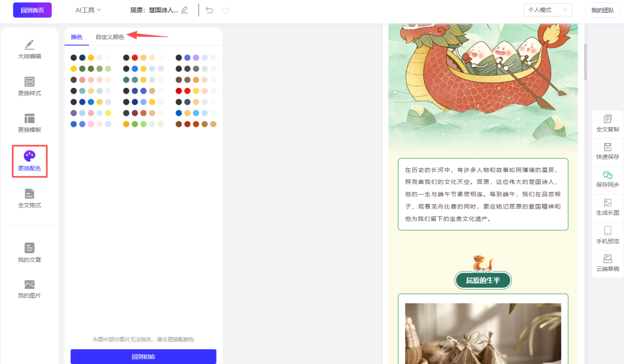Expand the AI工具 dropdown
Screen dimensions: 624x364
(88, 10)
